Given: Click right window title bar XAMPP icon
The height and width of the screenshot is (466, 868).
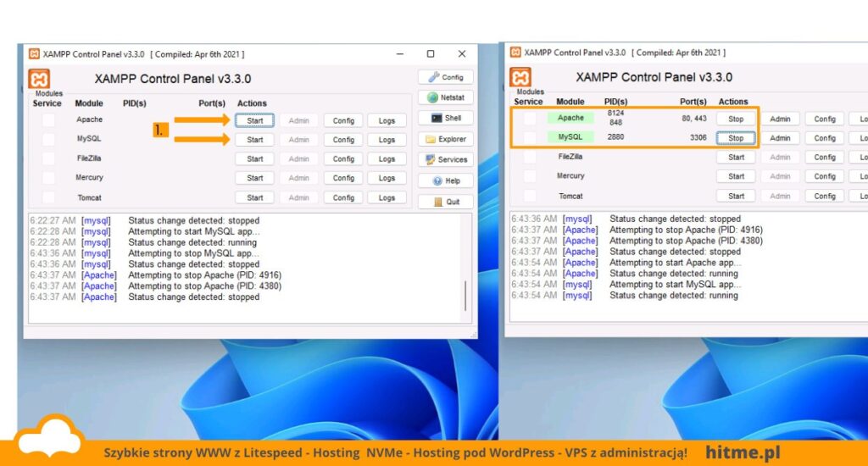Looking at the screenshot, I should 515,52.
